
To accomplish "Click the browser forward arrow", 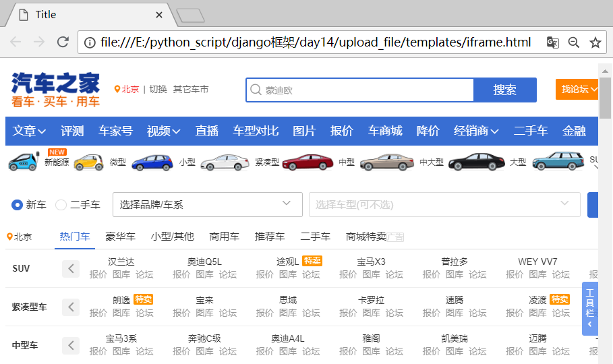I will [38, 42].
